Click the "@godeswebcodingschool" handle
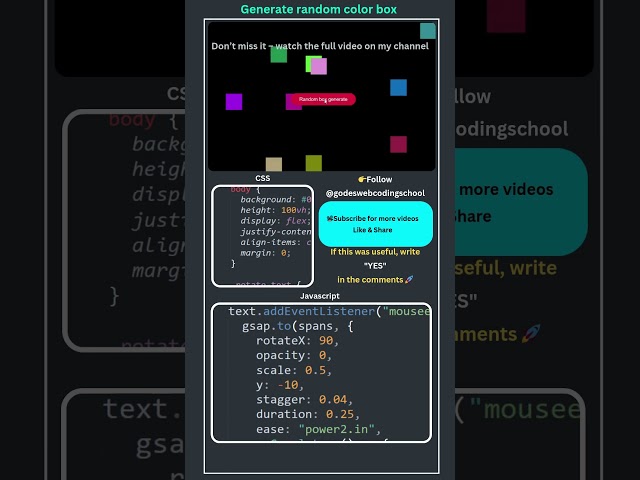 pos(375,193)
